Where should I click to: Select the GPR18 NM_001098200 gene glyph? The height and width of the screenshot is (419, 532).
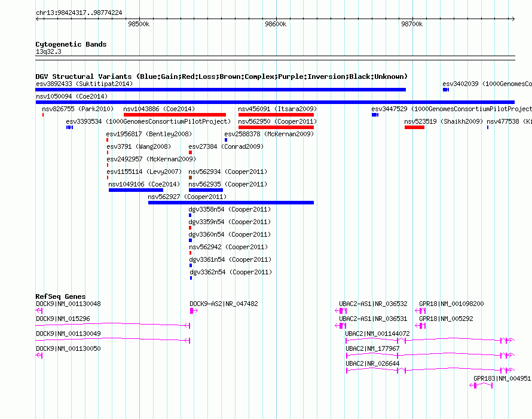(x=420, y=311)
